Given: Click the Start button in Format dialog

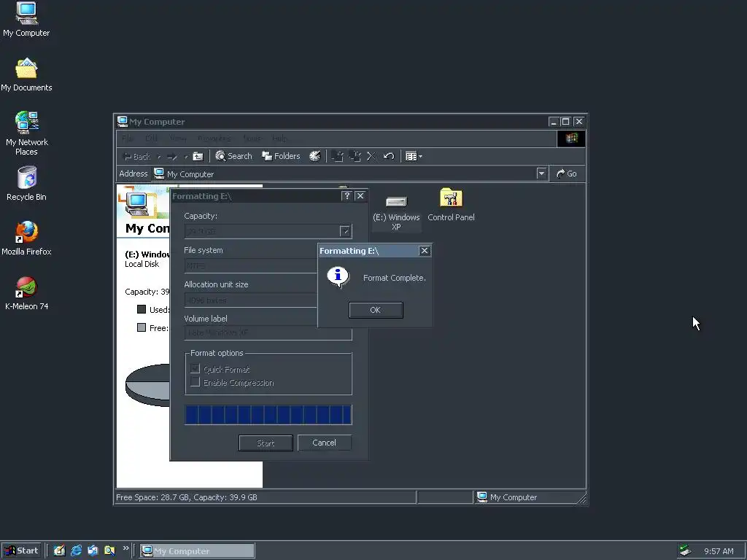Looking at the screenshot, I should [266, 443].
